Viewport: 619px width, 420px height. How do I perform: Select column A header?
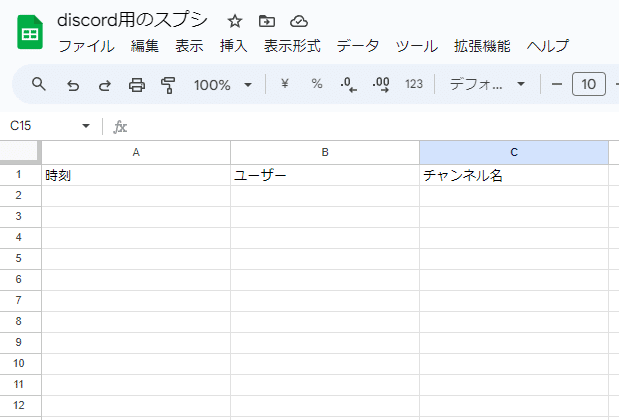[x=136, y=152]
